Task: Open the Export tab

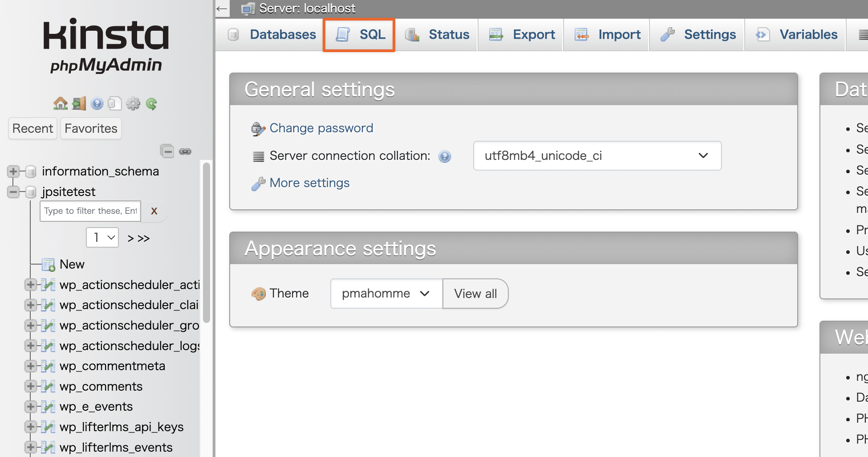Action: click(521, 35)
